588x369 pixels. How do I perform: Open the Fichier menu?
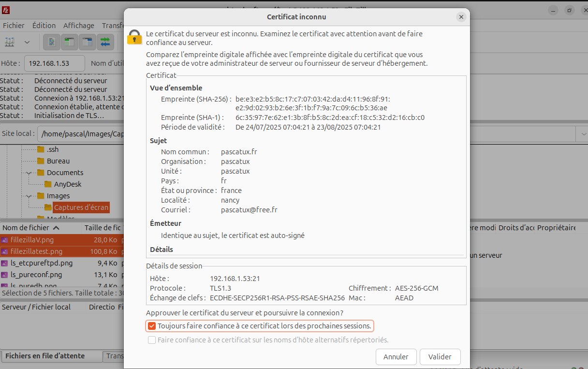(14, 25)
